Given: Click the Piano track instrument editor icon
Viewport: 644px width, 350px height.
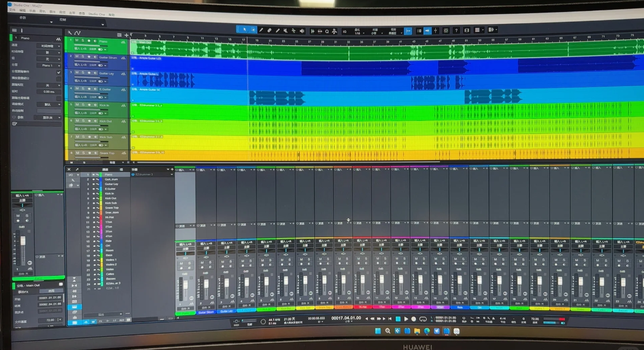Looking at the screenshot, I should coord(123,42).
